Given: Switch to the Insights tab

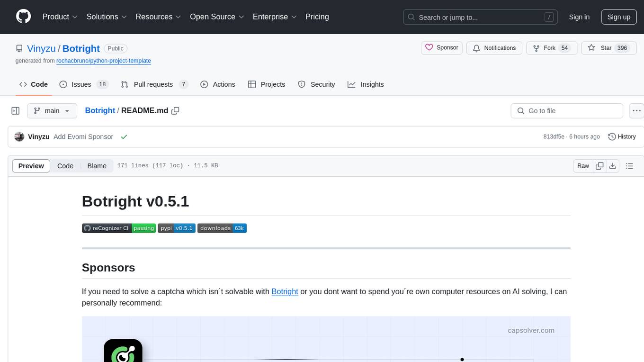Looking at the screenshot, I should pos(366,84).
